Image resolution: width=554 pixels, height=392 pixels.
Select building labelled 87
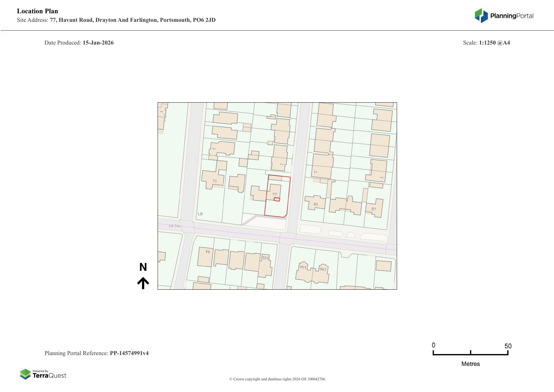coord(374,209)
